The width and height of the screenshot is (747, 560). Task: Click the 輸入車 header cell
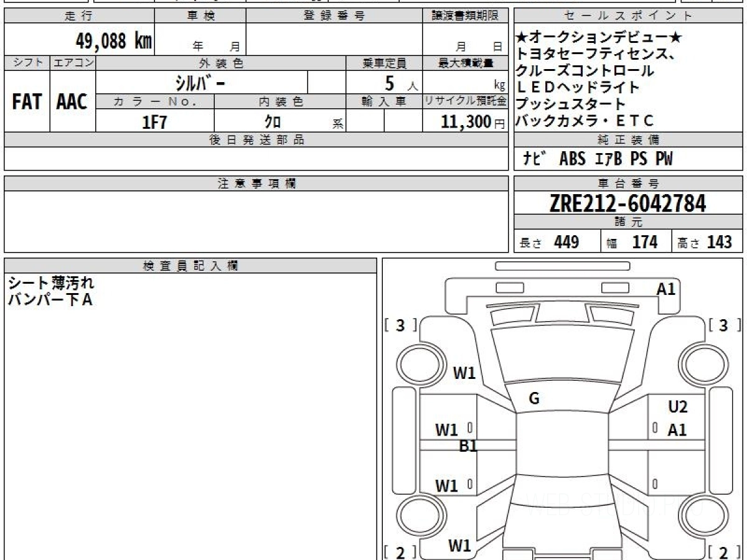[x=384, y=101]
